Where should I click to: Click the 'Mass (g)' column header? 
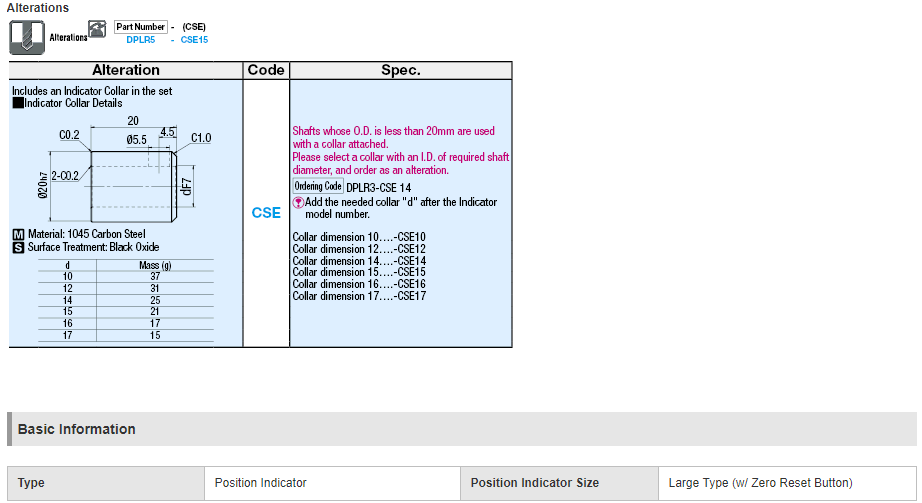click(x=155, y=265)
